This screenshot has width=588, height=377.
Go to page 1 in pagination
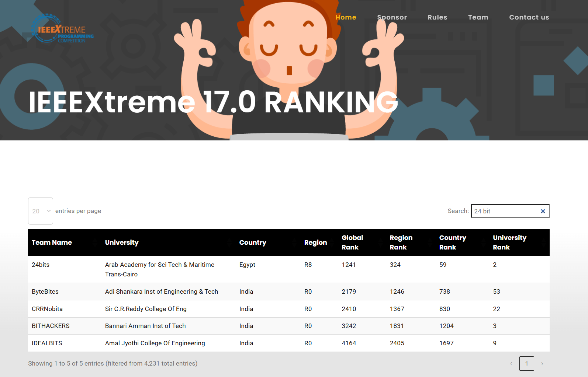[527, 363]
